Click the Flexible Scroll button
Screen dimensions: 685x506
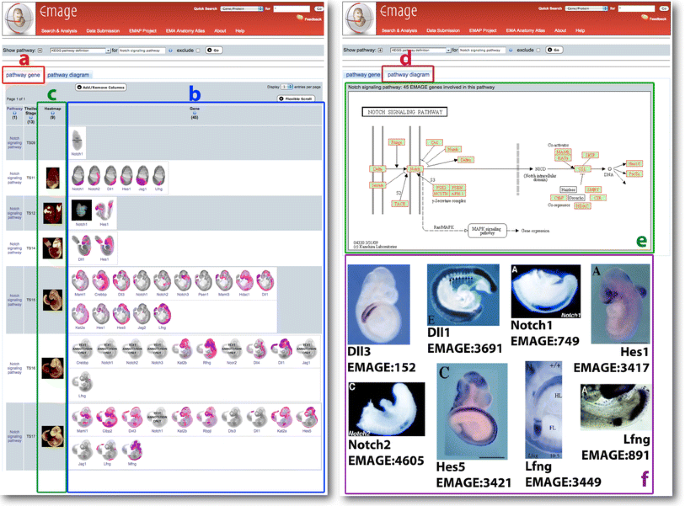(296, 99)
